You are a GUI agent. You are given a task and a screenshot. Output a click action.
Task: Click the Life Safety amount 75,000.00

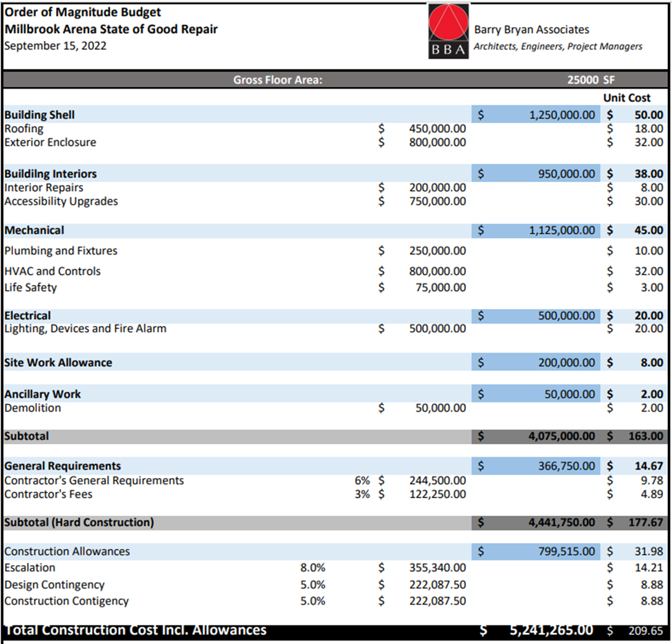440,288
